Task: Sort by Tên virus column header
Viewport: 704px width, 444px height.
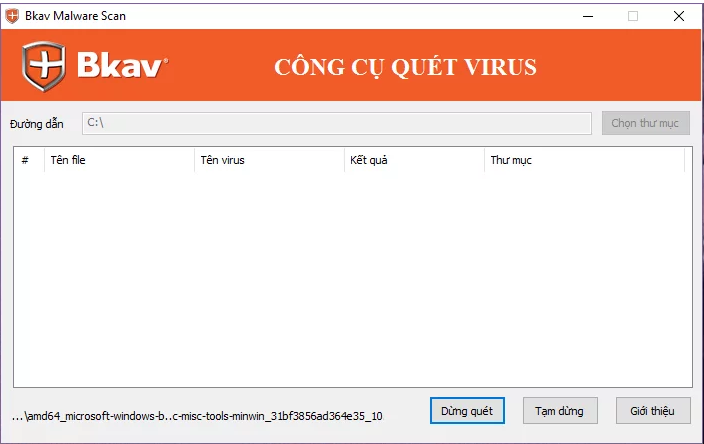Action: coord(269,160)
